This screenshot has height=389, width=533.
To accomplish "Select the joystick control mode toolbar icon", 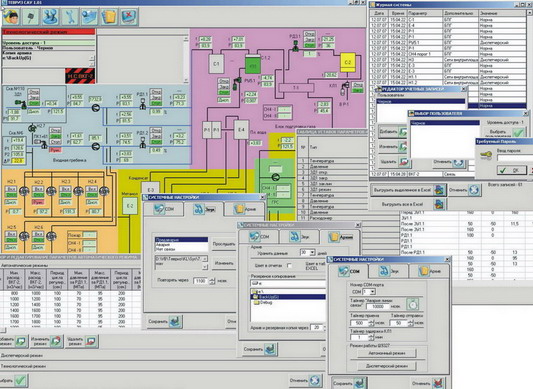I will coord(50,16).
